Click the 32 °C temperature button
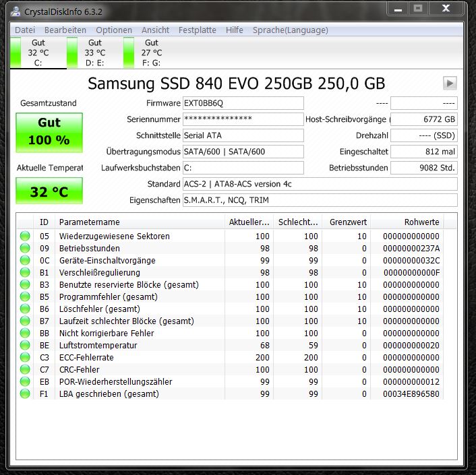The width and height of the screenshot is (476, 475). coord(49,191)
